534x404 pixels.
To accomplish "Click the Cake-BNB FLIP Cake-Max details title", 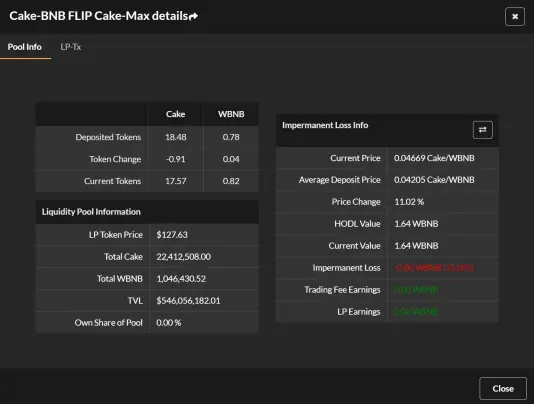I will (x=99, y=16).
